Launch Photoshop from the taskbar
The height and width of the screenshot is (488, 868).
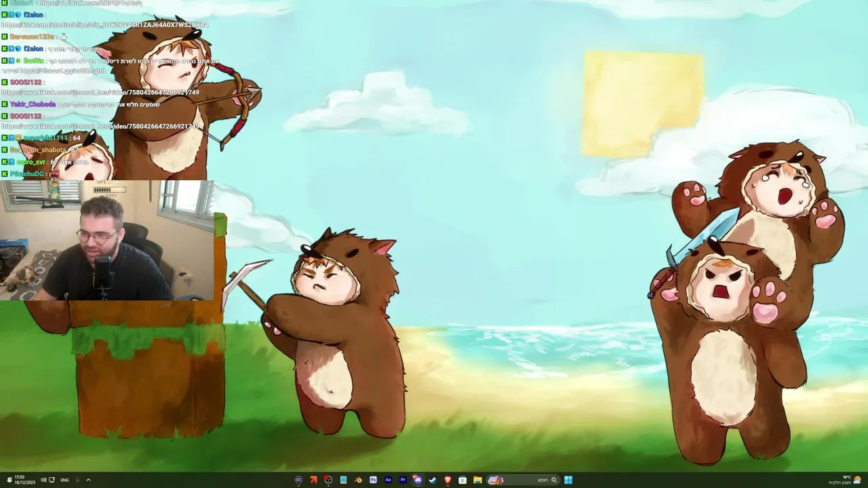tap(373, 480)
